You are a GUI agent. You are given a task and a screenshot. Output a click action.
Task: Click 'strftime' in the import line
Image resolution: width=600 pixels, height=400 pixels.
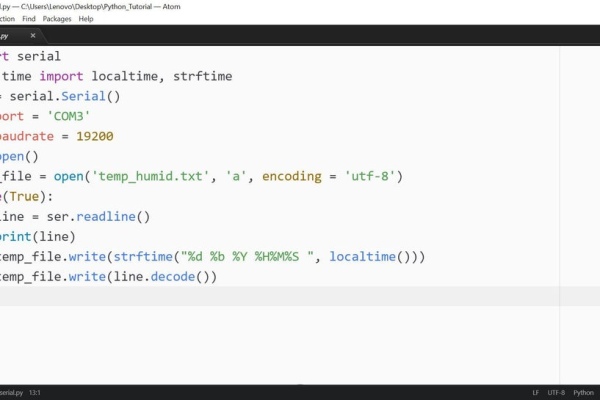[x=202, y=76]
